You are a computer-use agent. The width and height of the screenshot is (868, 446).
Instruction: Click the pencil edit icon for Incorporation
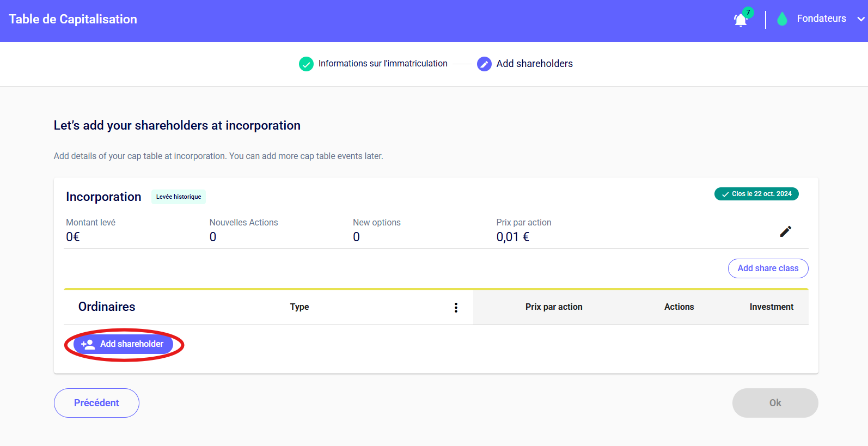coord(785,231)
